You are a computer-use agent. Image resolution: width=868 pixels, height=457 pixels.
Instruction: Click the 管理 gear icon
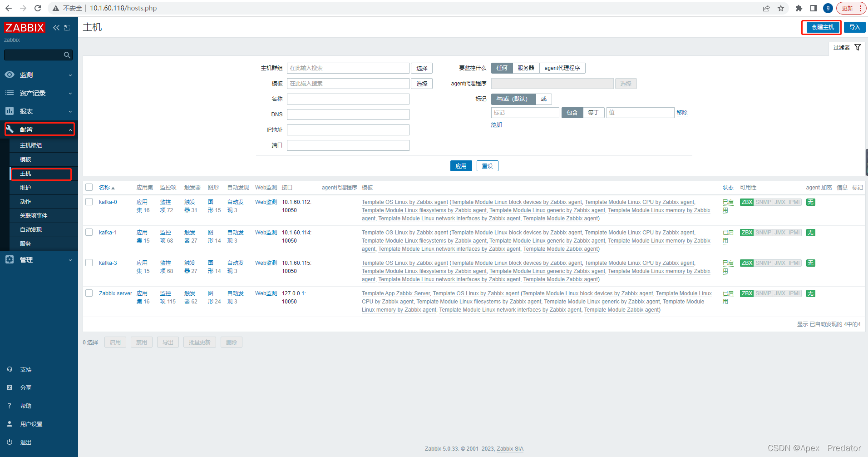(x=10, y=259)
